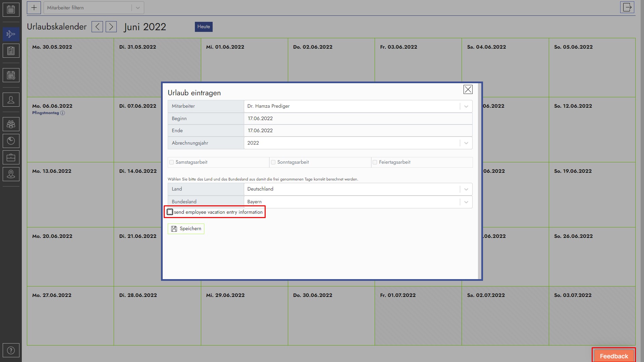The width and height of the screenshot is (644, 362).
Task: Click the briefcase sidebar icon
Action: tap(11, 157)
